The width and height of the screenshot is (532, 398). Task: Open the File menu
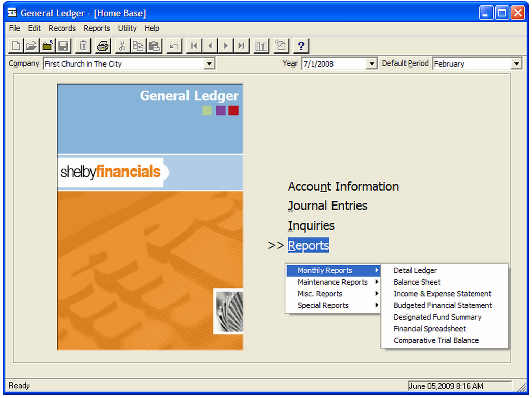14,28
